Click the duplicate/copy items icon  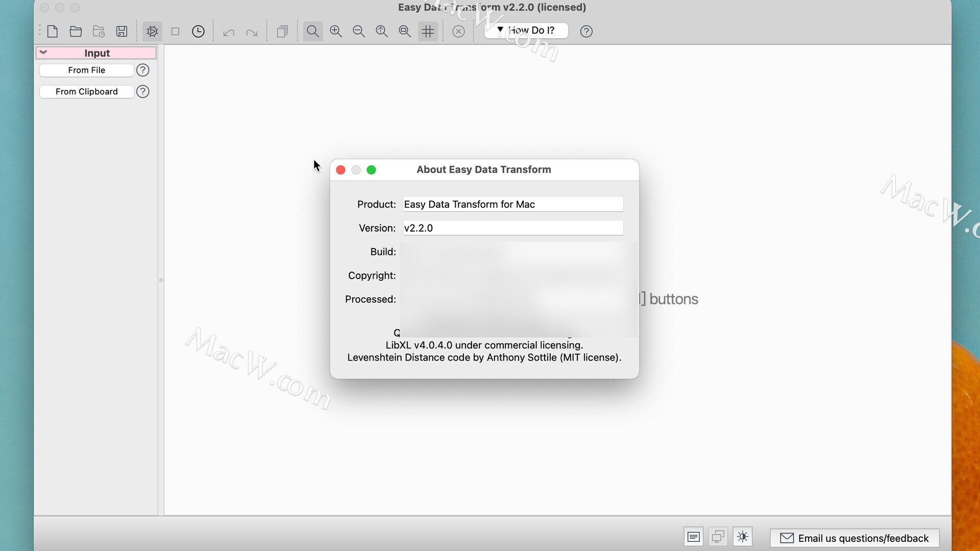[282, 32]
